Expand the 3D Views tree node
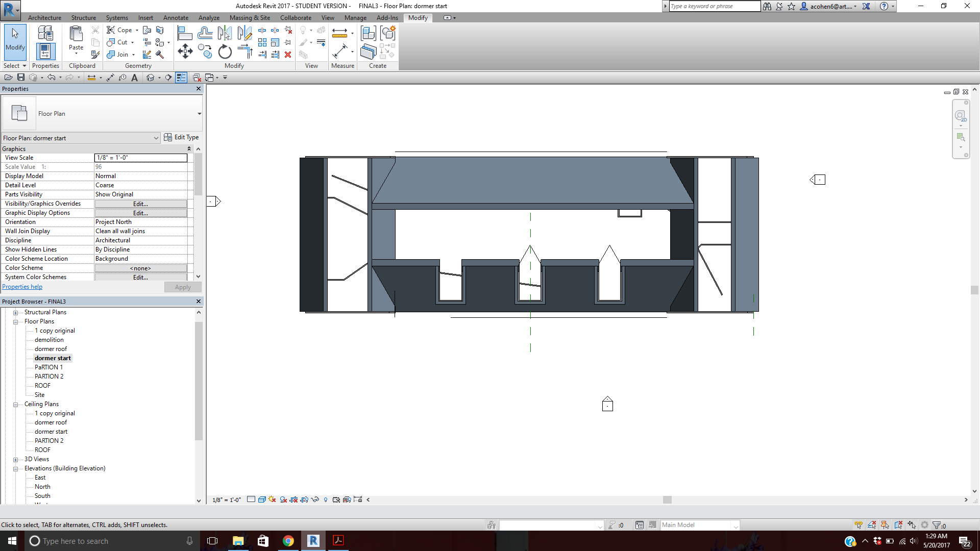The width and height of the screenshot is (980, 551). [15, 460]
